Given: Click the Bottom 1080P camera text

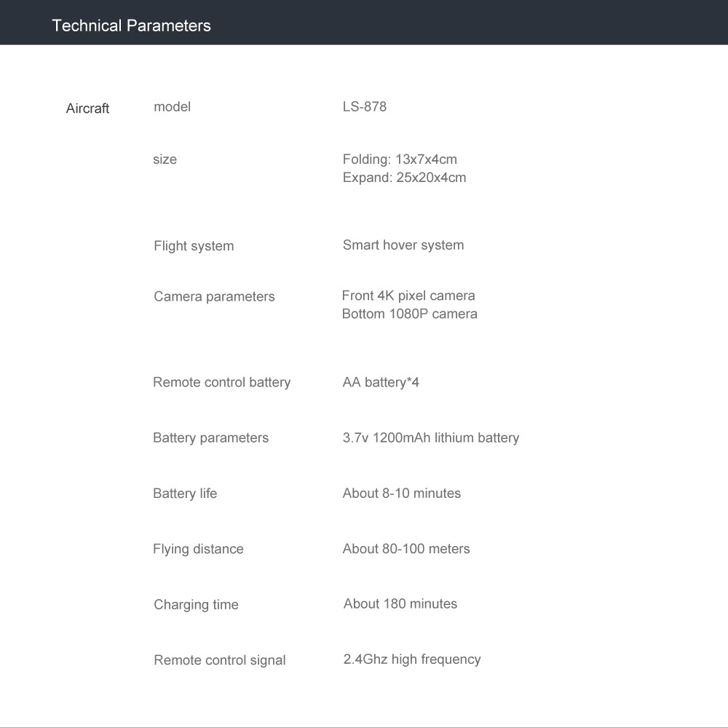Looking at the screenshot, I should [409, 314].
